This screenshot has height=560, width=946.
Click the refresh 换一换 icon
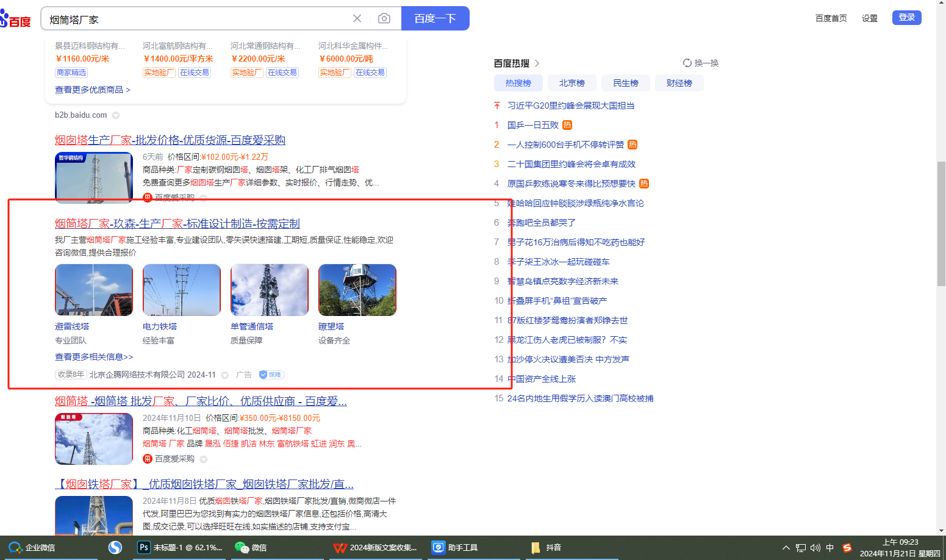687,63
